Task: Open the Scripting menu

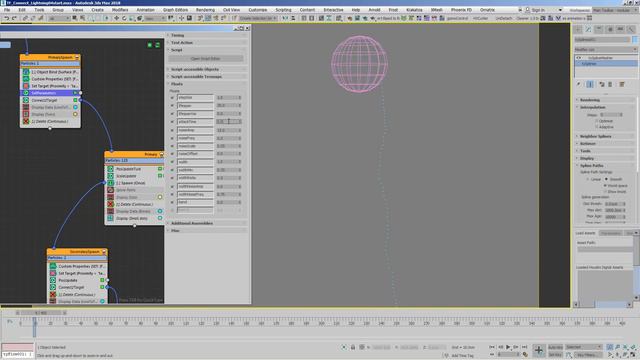Action: 283,10
